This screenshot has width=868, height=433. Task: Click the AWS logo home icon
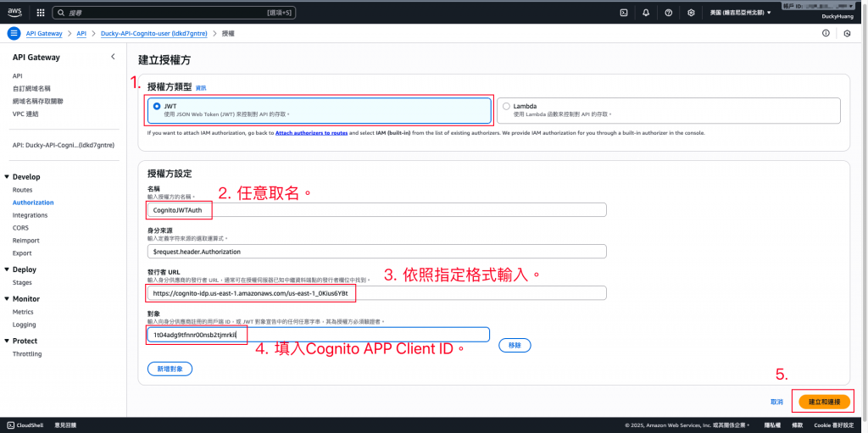coord(14,12)
